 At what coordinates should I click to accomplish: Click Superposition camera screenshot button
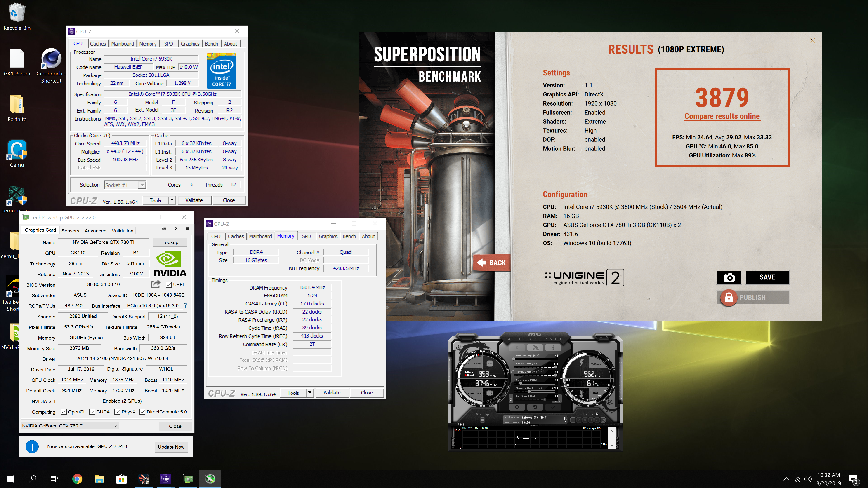[x=729, y=277]
